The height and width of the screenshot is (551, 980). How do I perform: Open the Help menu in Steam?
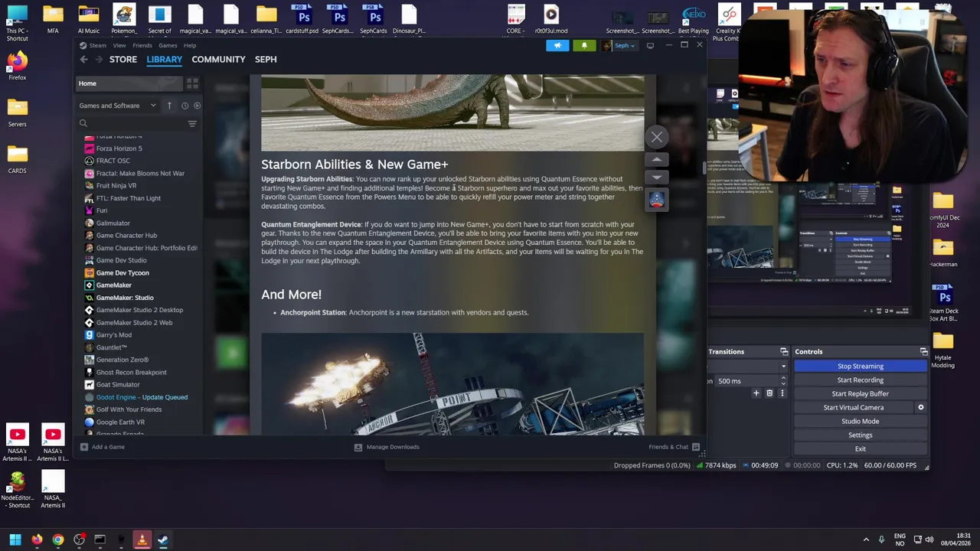click(x=190, y=45)
